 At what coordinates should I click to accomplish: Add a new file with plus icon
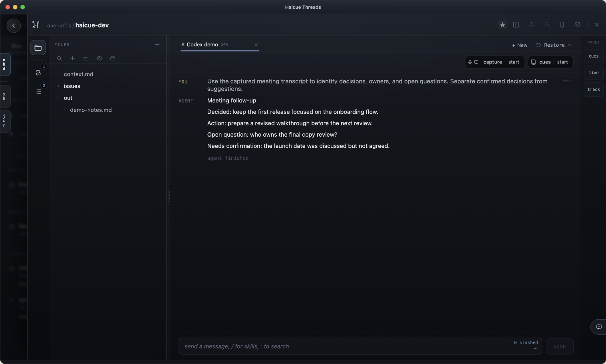tap(73, 58)
